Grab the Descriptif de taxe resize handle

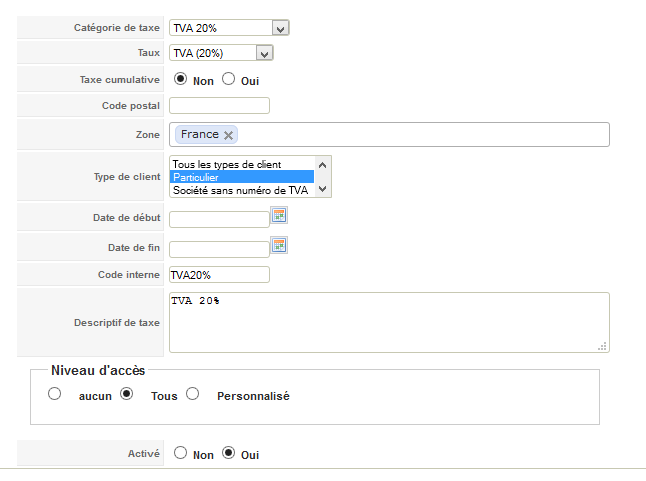602,346
